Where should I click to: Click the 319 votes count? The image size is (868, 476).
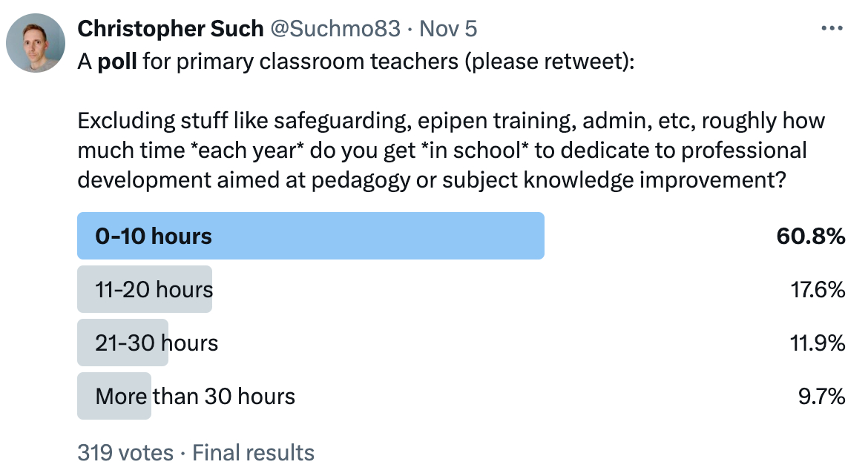(125, 453)
